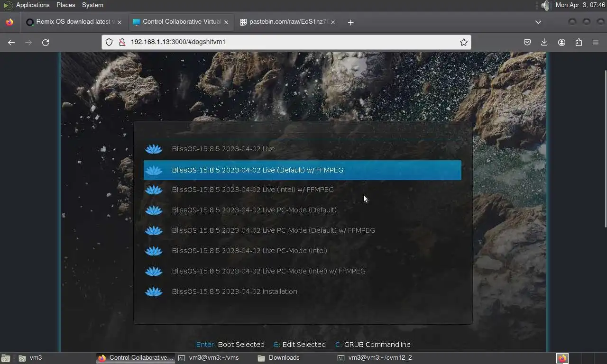
Task: Open the Applications menu
Action: [33, 5]
